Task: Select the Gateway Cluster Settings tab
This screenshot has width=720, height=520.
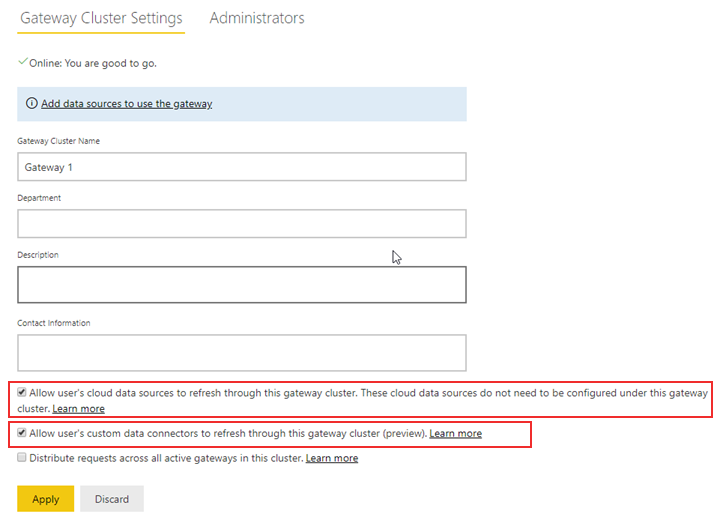Action: pyautogui.click(x=101, y=18)
